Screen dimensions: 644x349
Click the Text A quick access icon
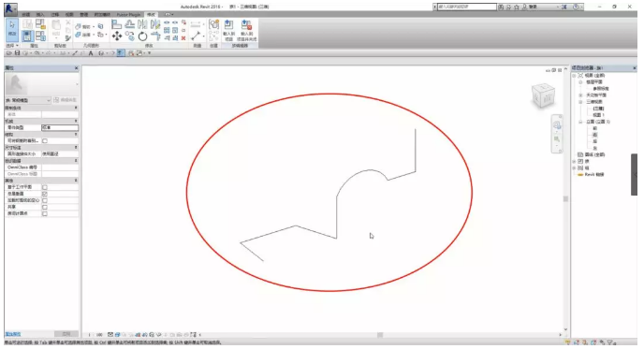point(91,53)
